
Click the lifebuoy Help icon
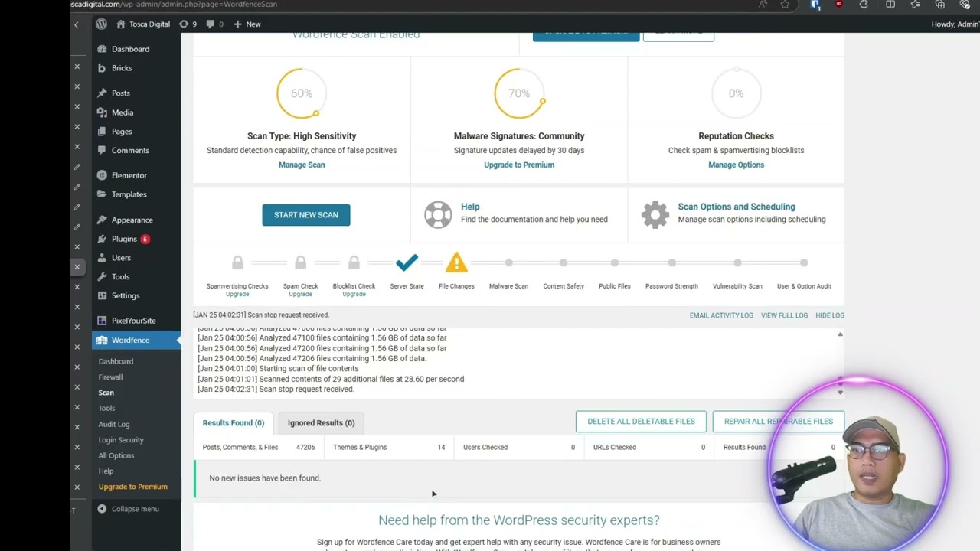438,214
